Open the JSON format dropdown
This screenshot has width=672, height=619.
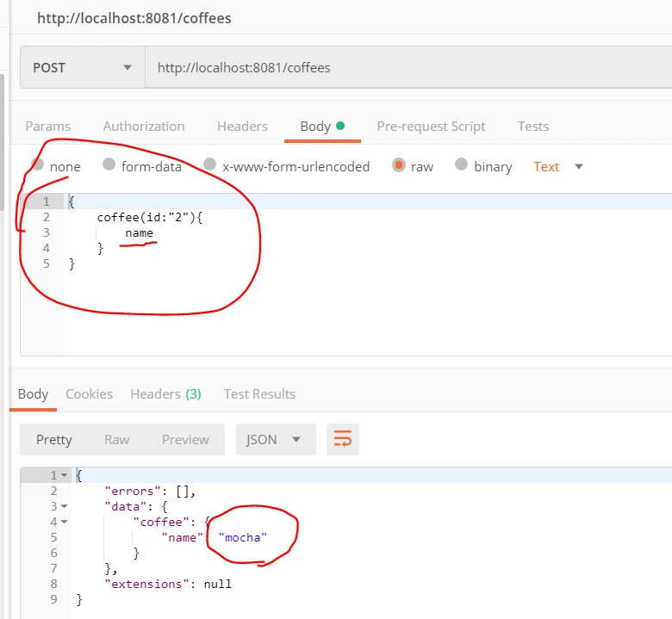[x=276, y=440]
